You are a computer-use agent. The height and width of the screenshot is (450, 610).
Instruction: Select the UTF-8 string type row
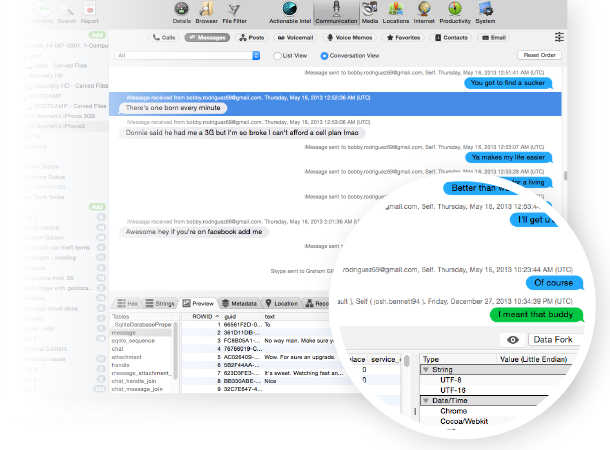point(450,380)
